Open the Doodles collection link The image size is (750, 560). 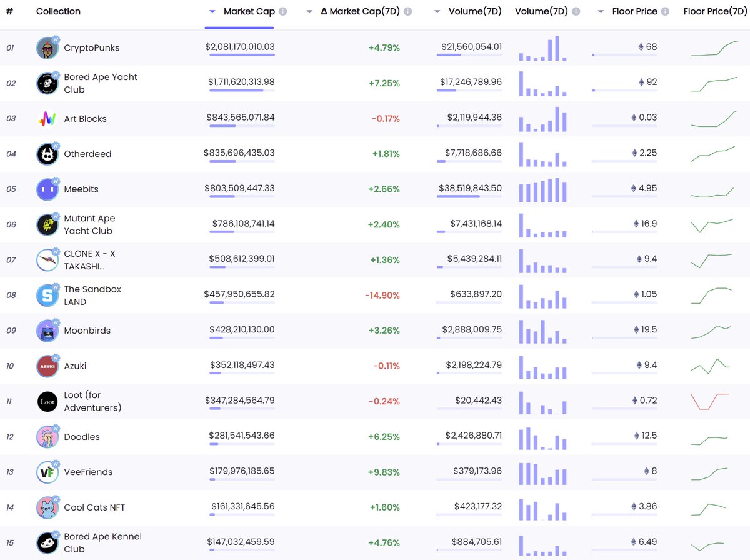click(82, 437)
